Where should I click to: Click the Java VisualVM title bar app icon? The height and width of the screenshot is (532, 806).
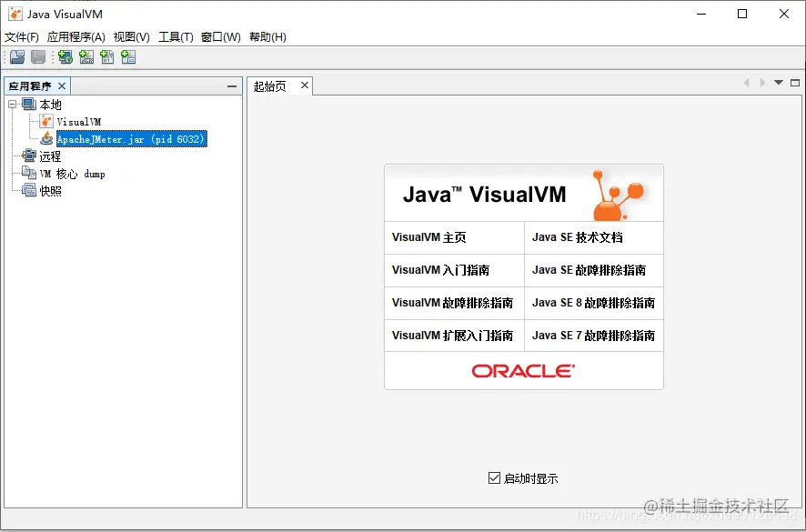[15, 14]
